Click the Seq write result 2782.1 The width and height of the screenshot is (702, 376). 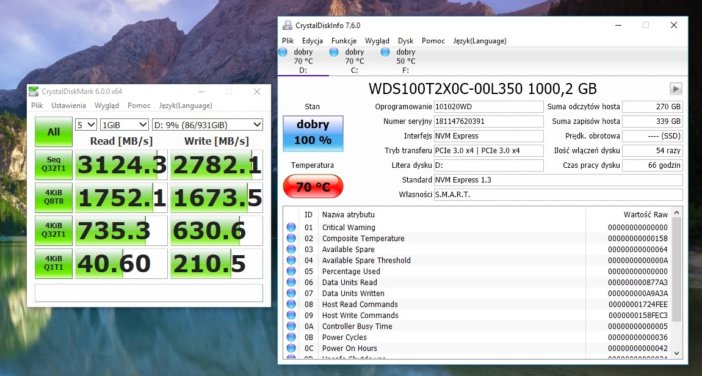point(217,165)
